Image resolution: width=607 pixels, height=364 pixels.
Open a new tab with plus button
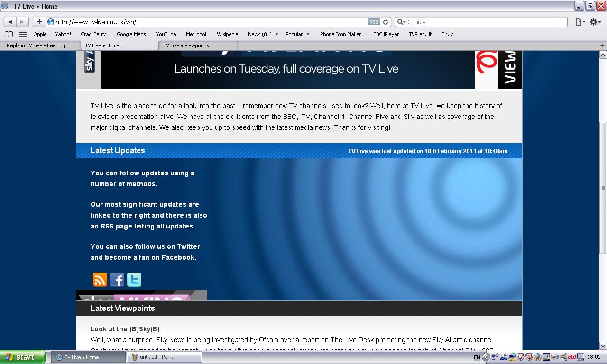pyautogui.click(x=602, y=45)
